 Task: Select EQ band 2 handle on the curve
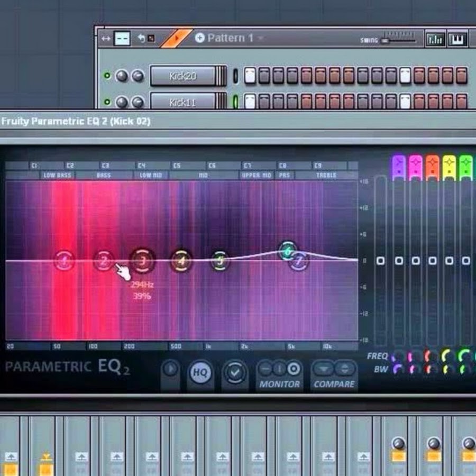104,261
